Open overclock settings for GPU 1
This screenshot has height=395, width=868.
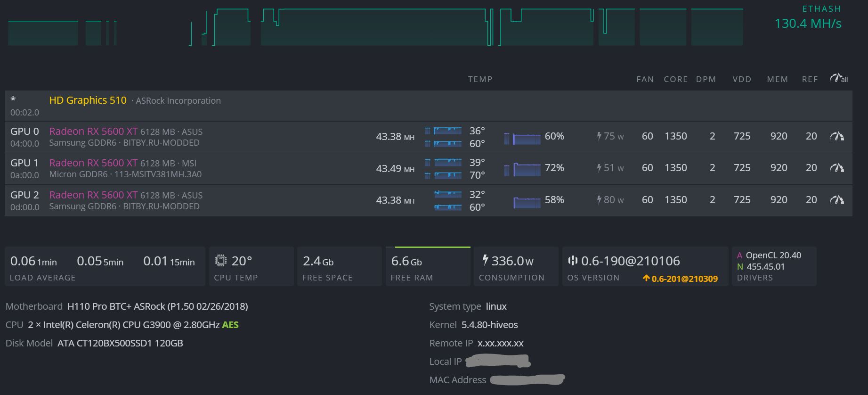(837, 168)
